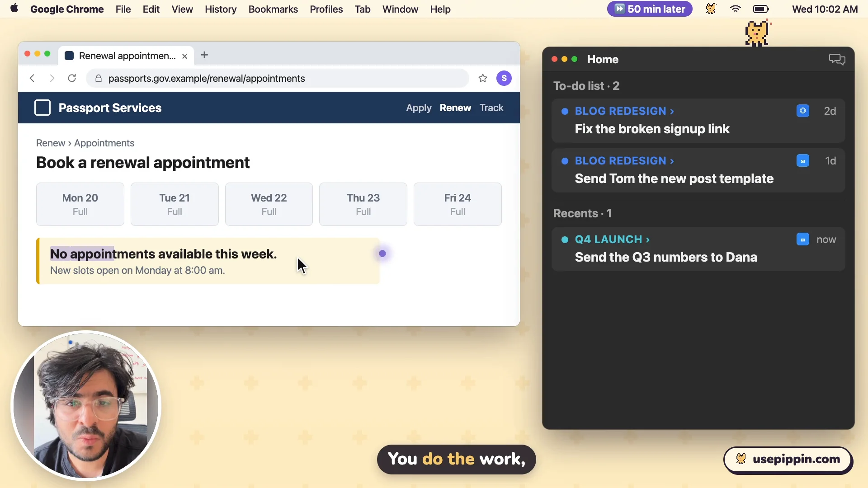The height and width of the screenshot is (488, 868).
Task: Click the Apple menu icon
Action: pyautogui.click(x=14, y=9)
